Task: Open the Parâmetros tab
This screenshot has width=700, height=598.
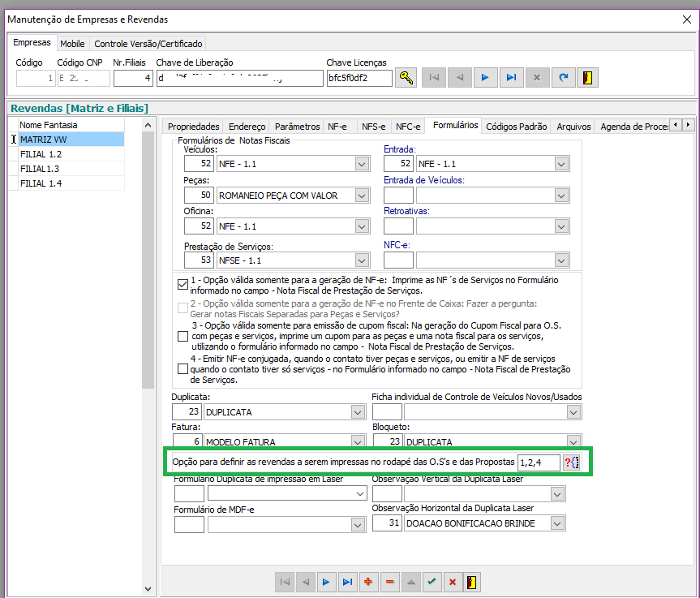Action: pos(298,127)
